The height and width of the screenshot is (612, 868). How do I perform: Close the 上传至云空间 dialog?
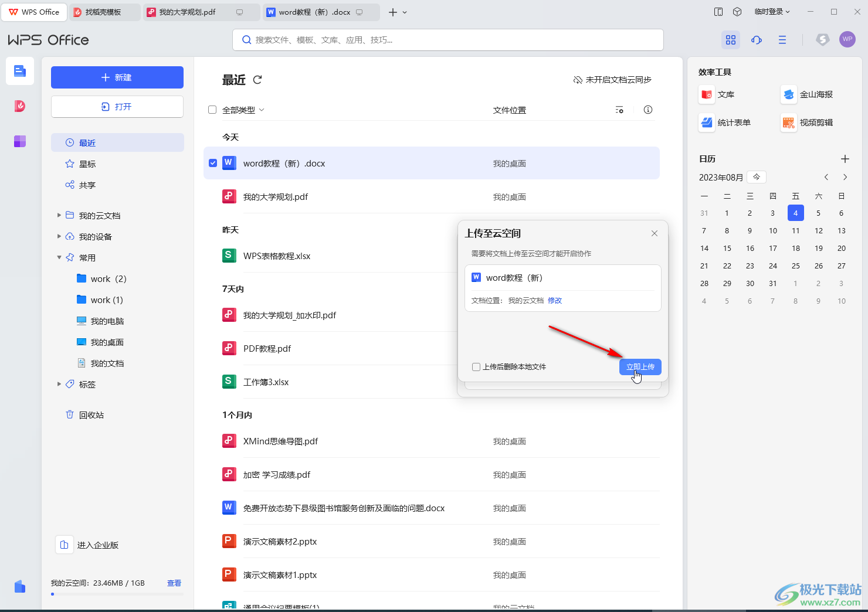point(655,233)
